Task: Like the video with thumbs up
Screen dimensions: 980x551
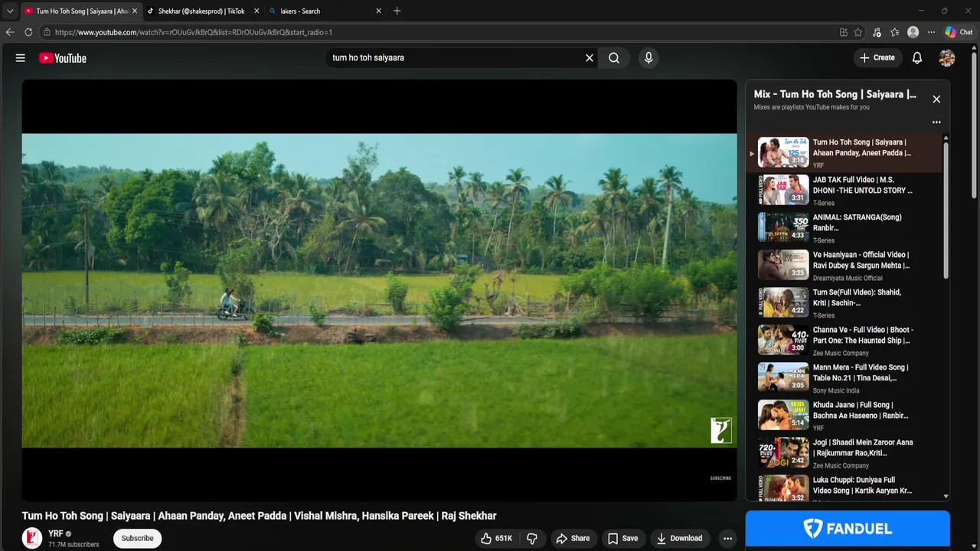Action: [496, 538]
